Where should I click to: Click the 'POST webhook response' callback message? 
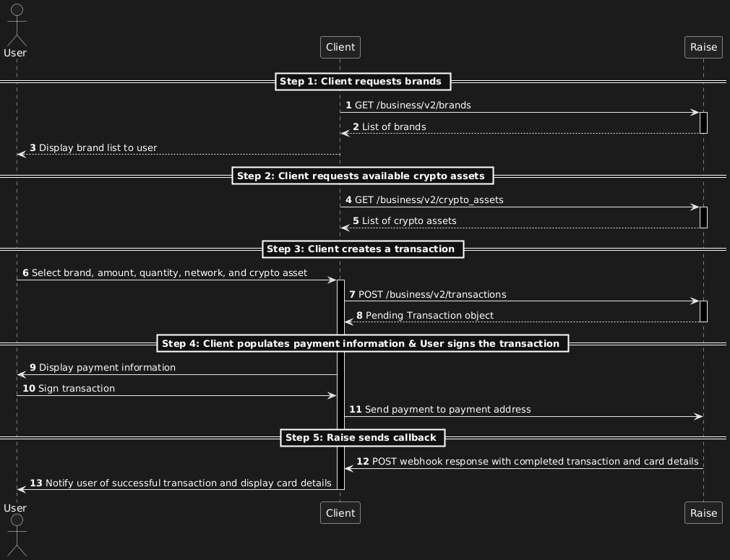coord(535,462)
